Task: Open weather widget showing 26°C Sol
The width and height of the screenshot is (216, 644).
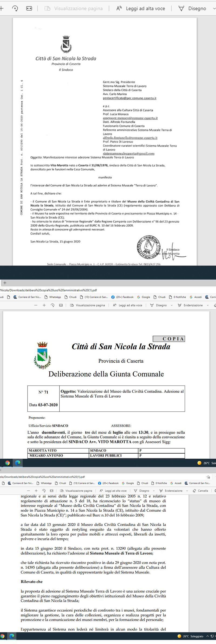Action: point(207,463)
